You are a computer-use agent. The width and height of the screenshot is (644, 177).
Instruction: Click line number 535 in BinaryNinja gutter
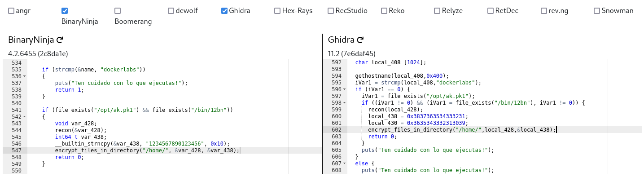tap(17, 70)
